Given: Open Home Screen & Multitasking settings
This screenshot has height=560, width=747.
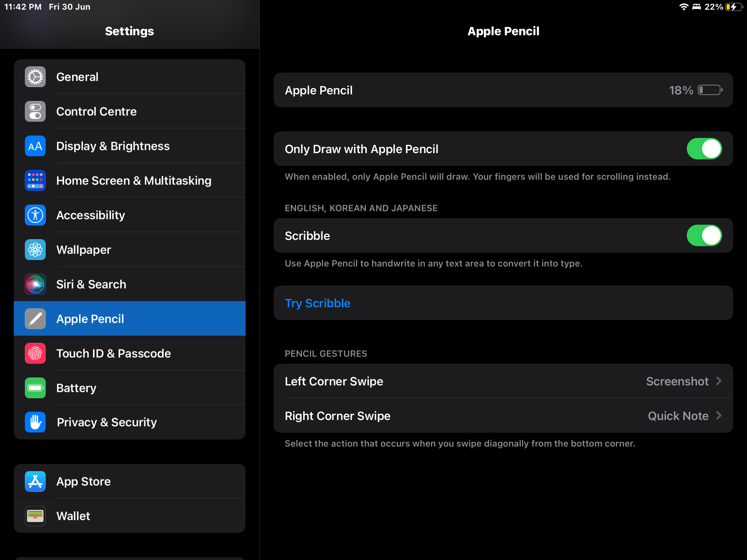Looking at the screenshot, I should (x=130, y=180).
